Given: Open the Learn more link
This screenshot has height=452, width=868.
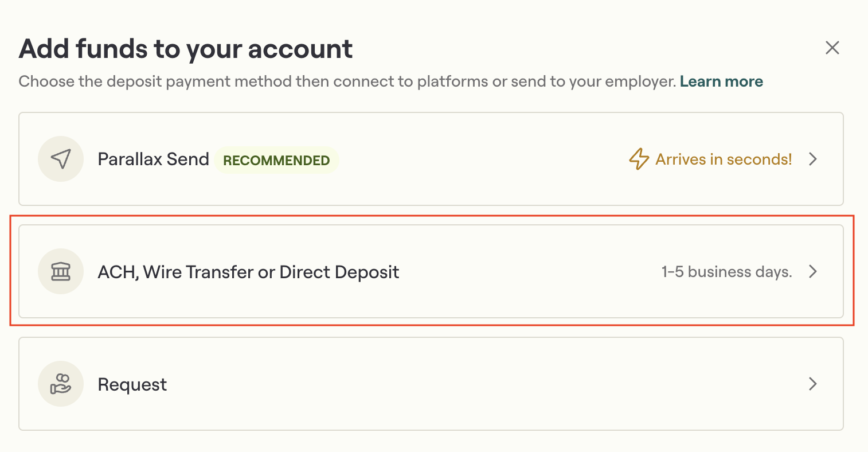Looking at the screenshot, I should [721, 81].
